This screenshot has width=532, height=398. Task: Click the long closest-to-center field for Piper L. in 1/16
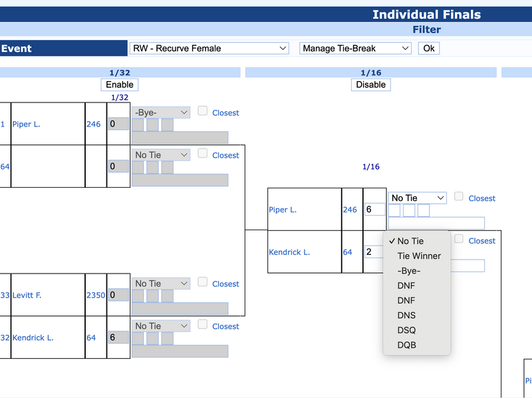[x=436, y=223]
